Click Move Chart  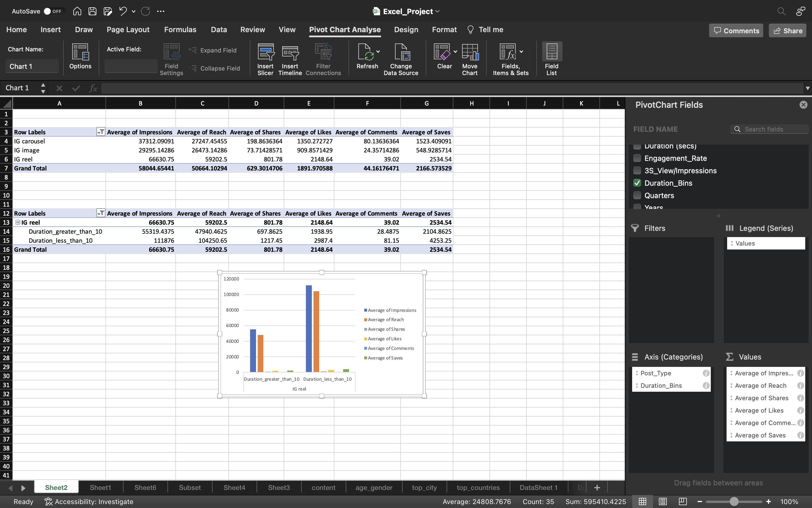470,60
